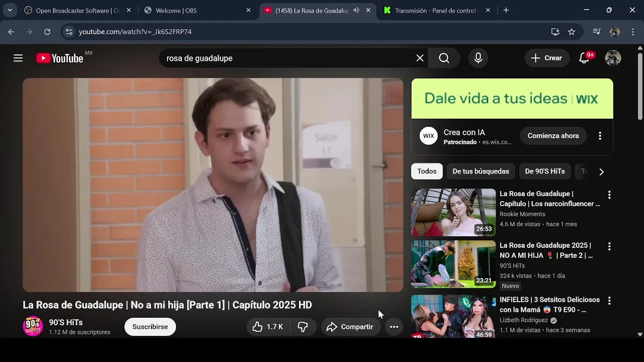This screenshot has width=644, height=362.
Task: Clear the search box with X icon
Action: tap(420, 58)
